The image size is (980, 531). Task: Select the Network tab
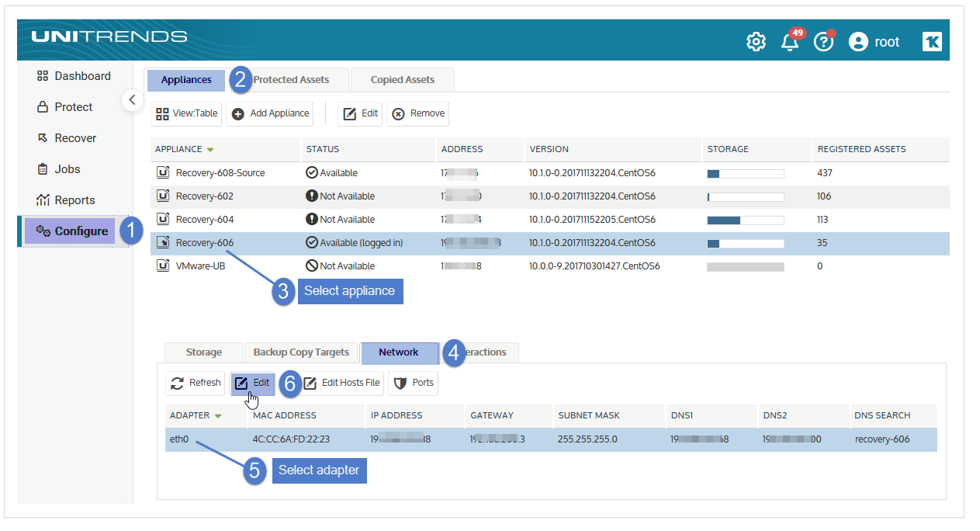(399, 352)
